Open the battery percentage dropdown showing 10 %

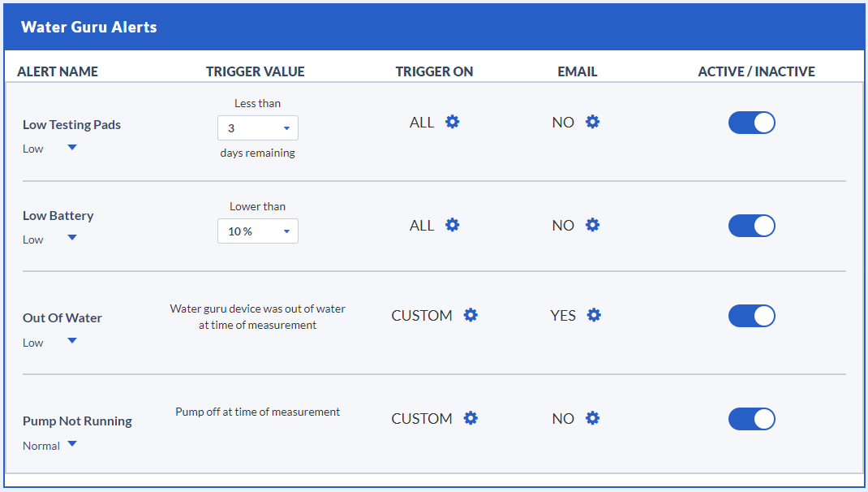258,231
